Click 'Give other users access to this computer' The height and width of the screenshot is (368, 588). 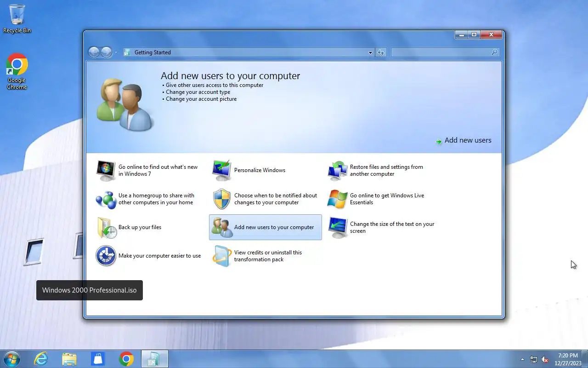215,85
